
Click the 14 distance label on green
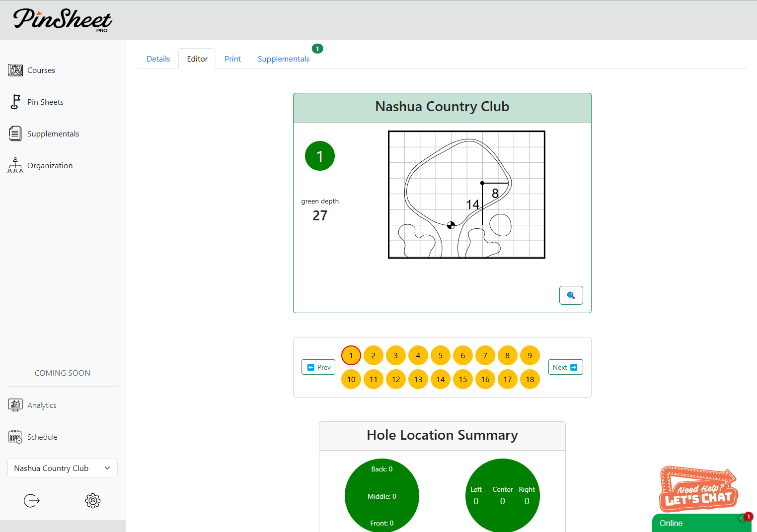click(472, 204)
